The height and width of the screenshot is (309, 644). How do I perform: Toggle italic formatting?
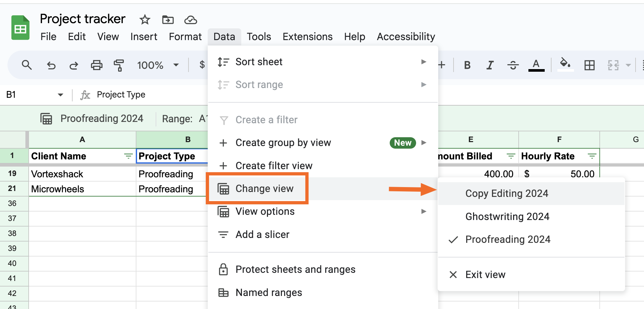pyautogui.click(x=490, y=66)
